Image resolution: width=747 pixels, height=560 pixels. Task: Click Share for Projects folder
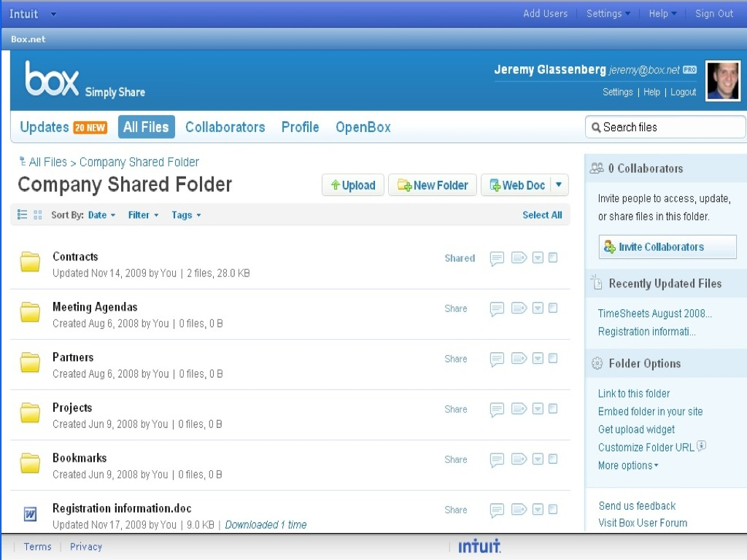point(456,409)
